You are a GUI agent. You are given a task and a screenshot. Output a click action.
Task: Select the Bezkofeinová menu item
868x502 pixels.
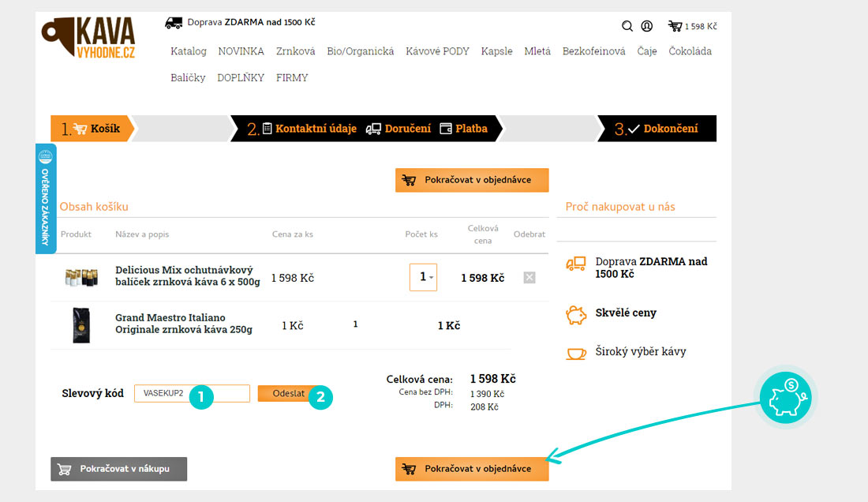593,51
